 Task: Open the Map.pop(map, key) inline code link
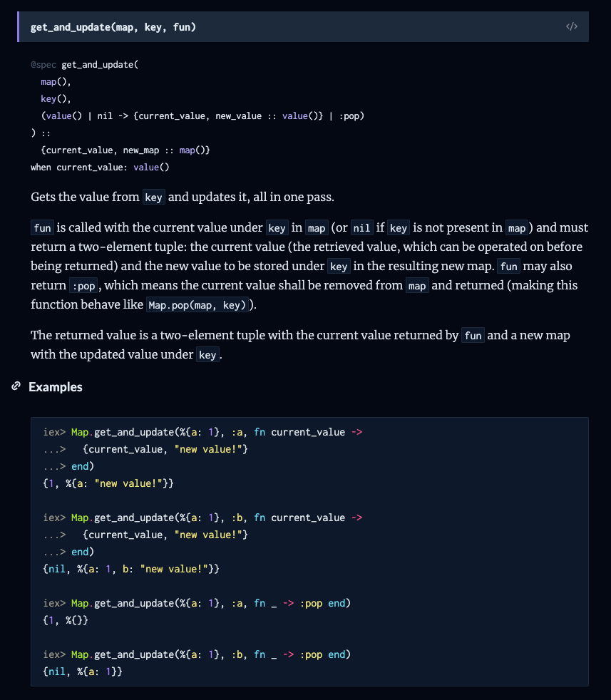(x=196, y=304)
